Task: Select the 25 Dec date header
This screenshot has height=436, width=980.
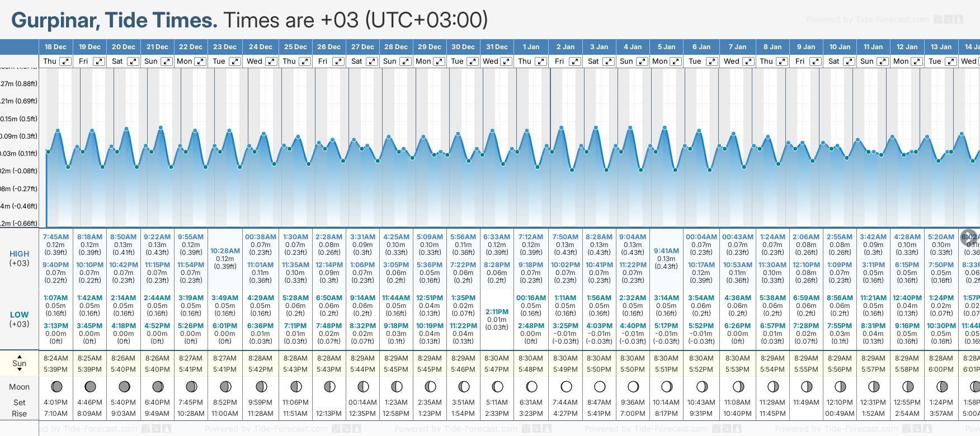Action: pyautogui.click(x=295, y=47)
